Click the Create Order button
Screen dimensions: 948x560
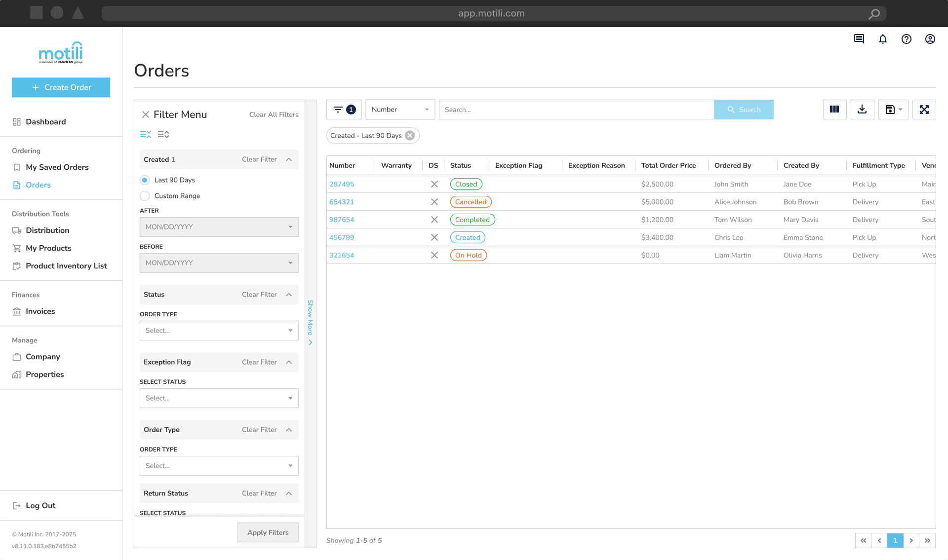[x=61, y=87]
